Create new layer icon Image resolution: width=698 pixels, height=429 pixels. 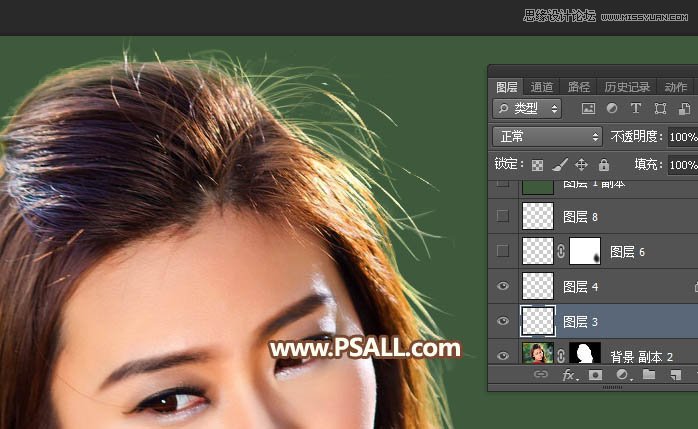676,375
